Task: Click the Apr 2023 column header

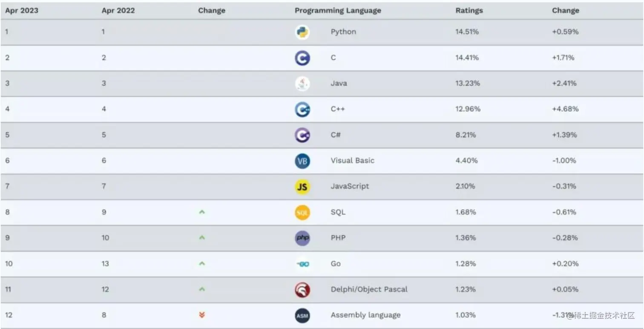Action: coord(21,11)
